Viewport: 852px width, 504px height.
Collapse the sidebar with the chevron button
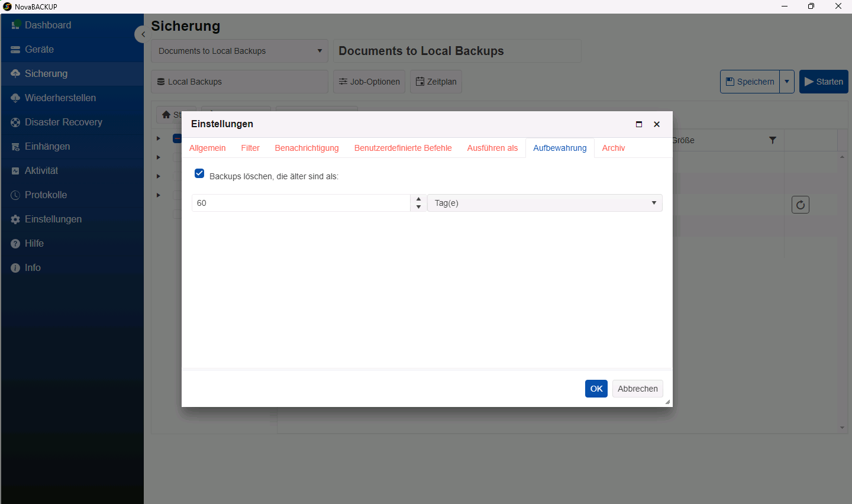[142, 34]
